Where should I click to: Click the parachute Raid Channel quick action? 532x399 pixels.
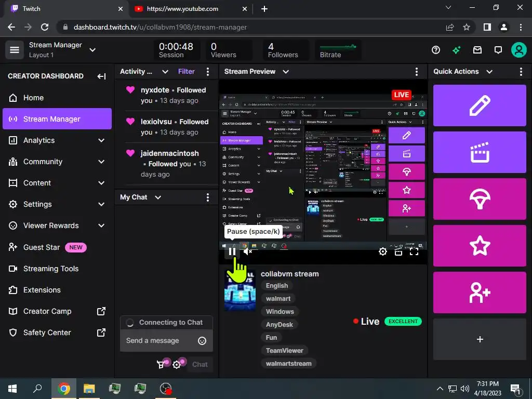pos(480,199)
